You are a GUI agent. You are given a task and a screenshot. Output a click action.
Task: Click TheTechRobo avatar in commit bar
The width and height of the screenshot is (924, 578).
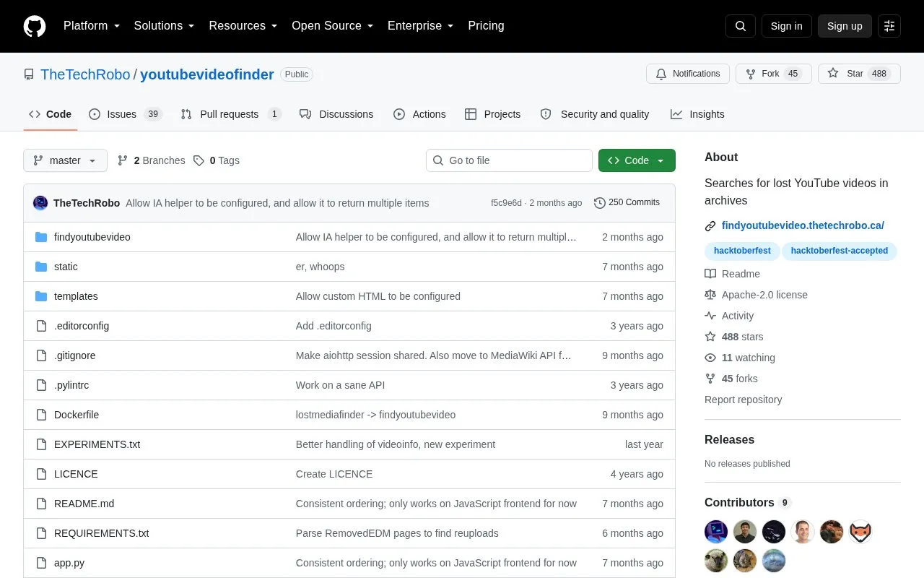tap(40, 203)
